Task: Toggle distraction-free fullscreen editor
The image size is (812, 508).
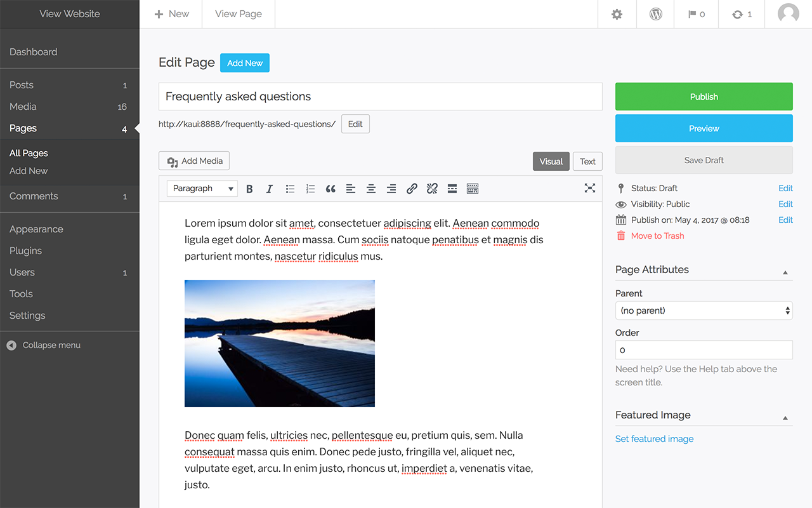Action: pos(590,188)
